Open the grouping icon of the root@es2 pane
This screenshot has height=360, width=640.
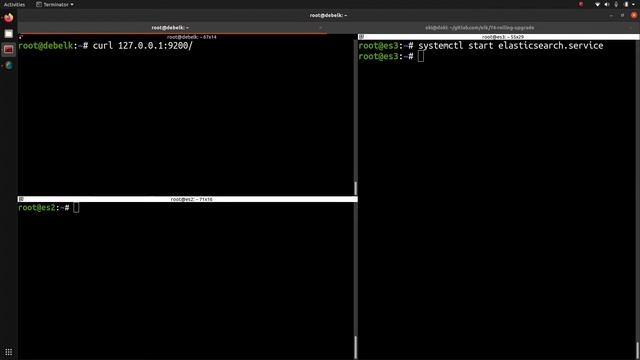coord(21,199)
